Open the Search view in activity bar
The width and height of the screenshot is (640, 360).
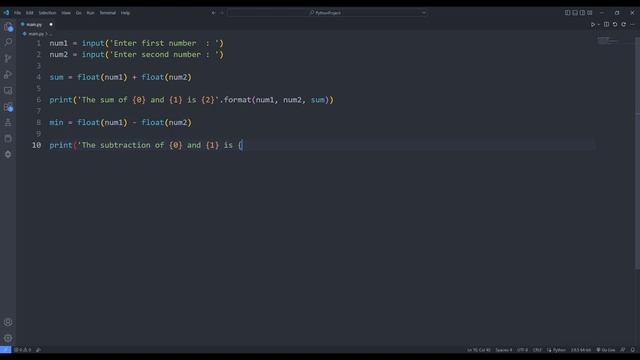pos(8,42)
